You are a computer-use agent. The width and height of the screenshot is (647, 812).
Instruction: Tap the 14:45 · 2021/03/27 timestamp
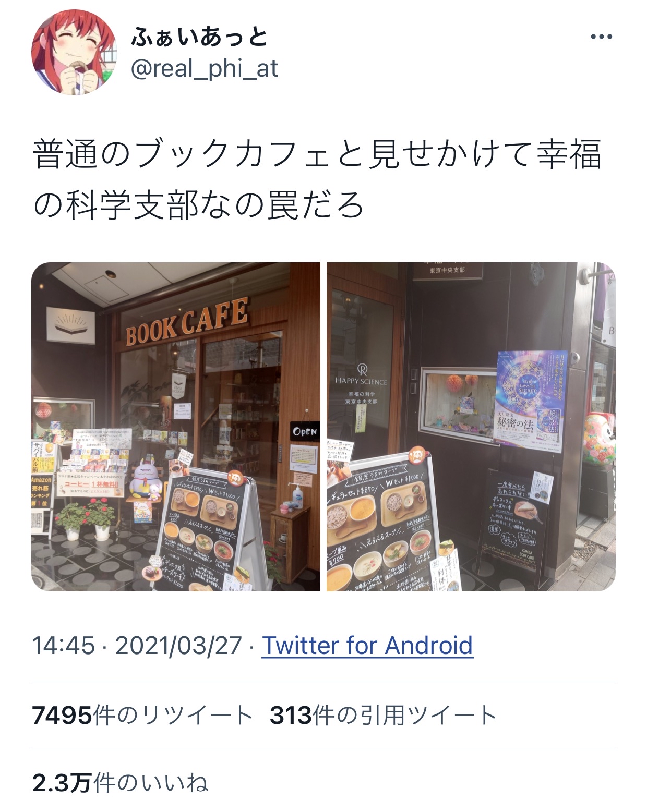137,646
